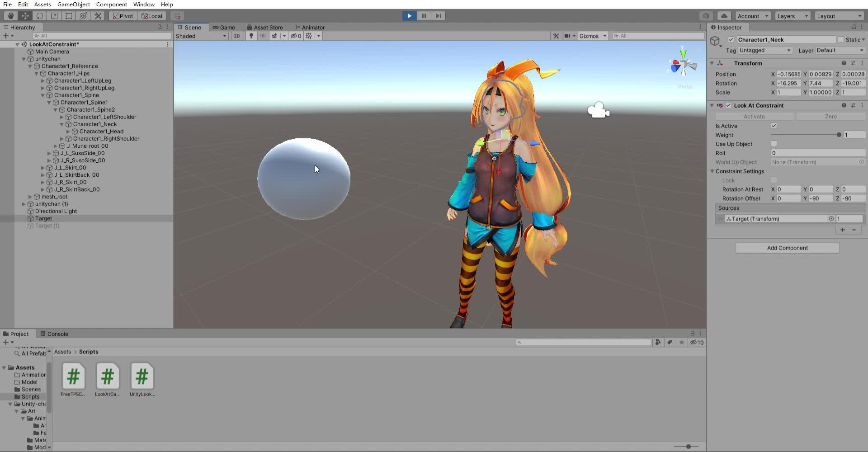Select Target object in Hierarchy
The image size is (868, 452).
pos(43,218)
